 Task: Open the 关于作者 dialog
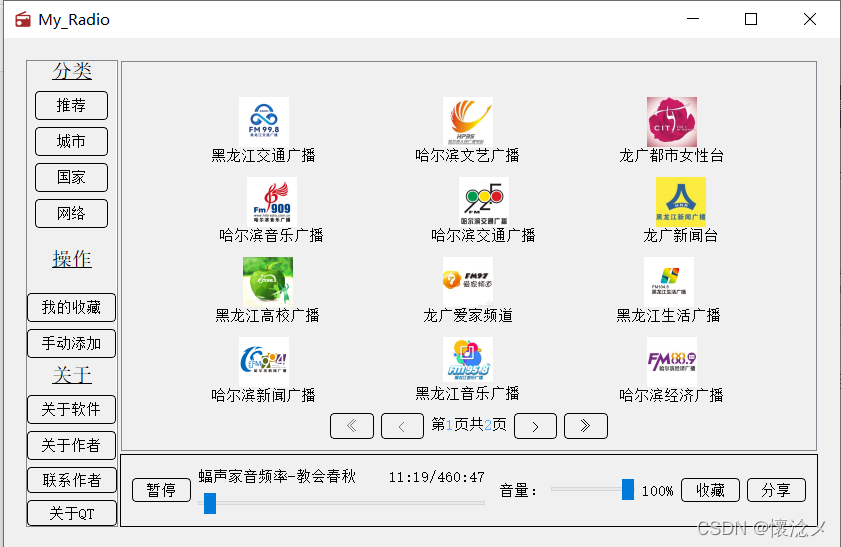(71, 445)
